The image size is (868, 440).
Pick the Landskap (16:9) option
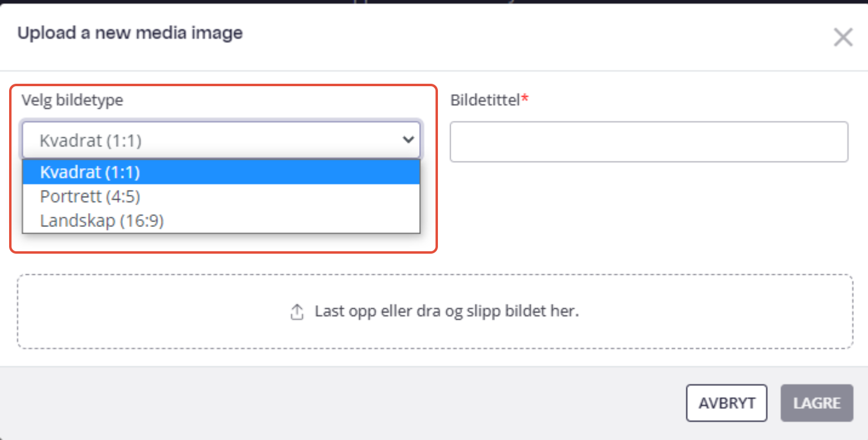(x=221, y=221)
